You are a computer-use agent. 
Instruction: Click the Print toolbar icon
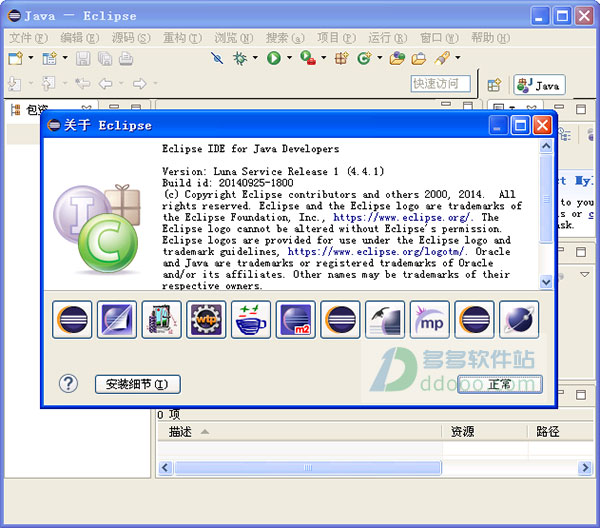coord(126,59)
